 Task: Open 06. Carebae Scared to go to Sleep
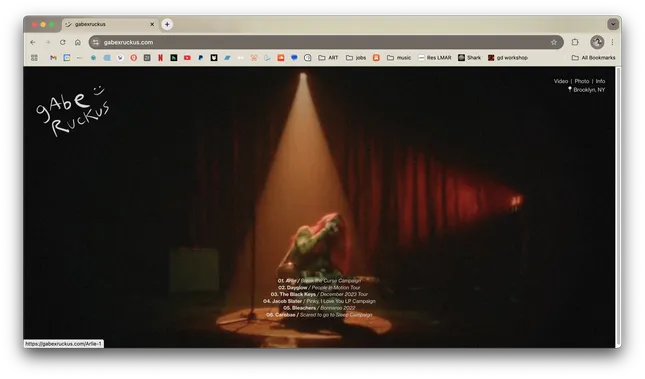pyautogui.click(x=319, y=315)
